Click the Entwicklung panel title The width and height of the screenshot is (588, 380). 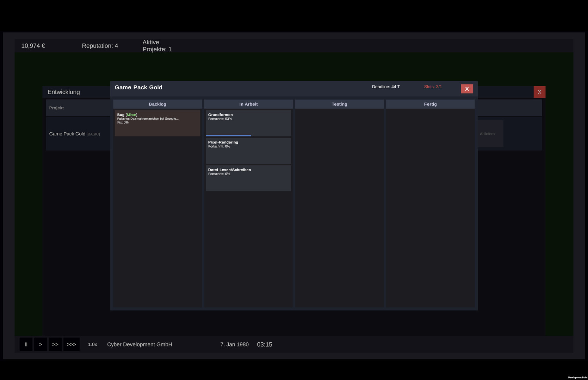[63, 92]
